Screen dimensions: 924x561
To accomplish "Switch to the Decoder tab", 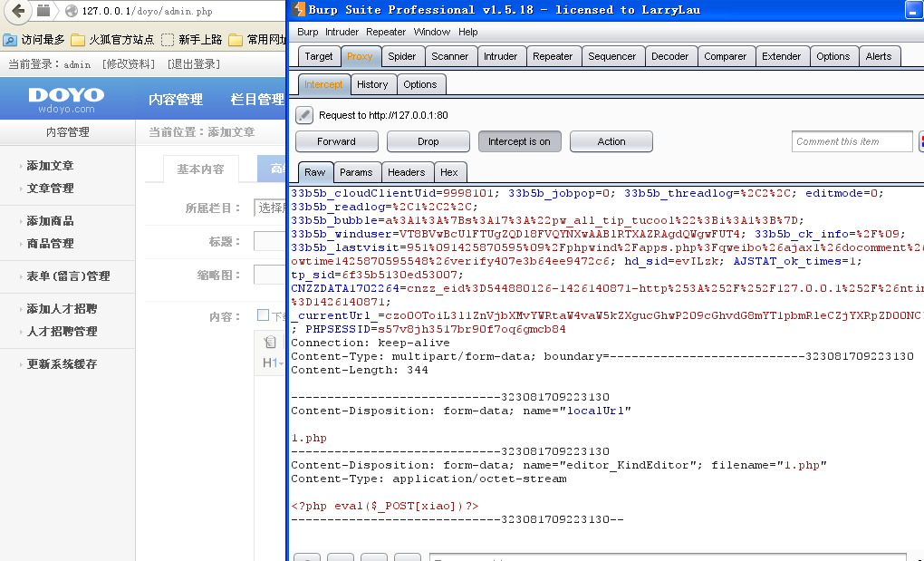I will 669,56.
